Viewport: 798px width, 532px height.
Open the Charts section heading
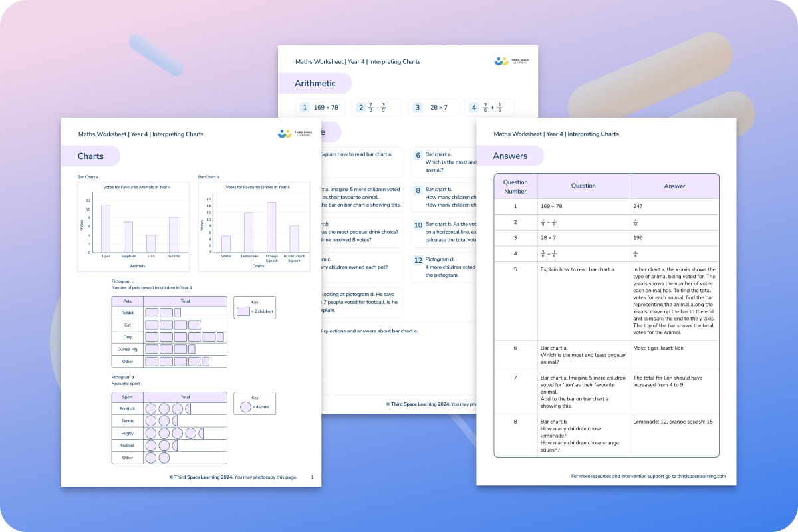click(x=90, y=156)
